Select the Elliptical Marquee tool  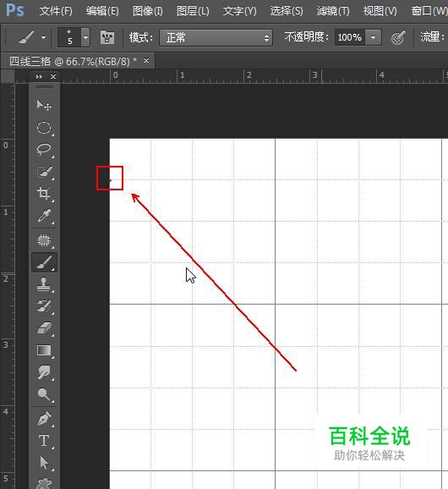point(44,128)
